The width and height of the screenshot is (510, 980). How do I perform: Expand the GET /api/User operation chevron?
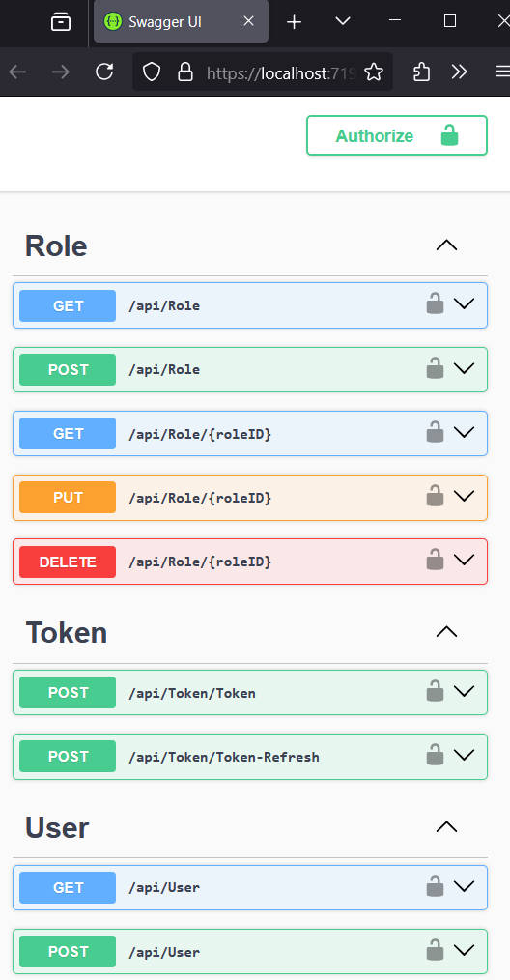tap(464, 885)
